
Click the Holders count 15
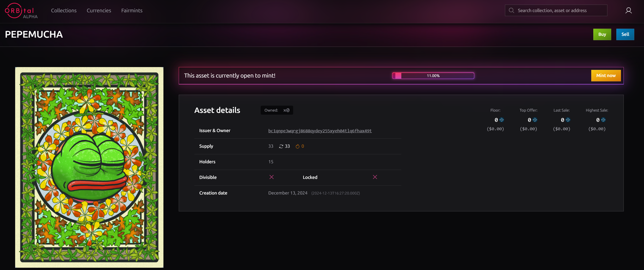click(x=271, y=162)
